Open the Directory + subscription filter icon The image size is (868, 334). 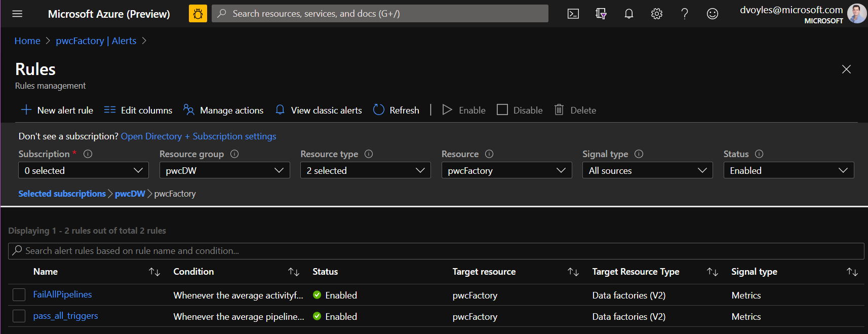coord(601,14)
